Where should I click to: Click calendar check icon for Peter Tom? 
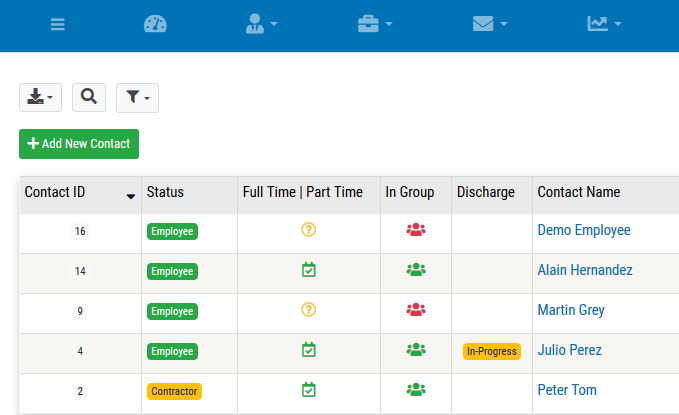pos(309,390)
